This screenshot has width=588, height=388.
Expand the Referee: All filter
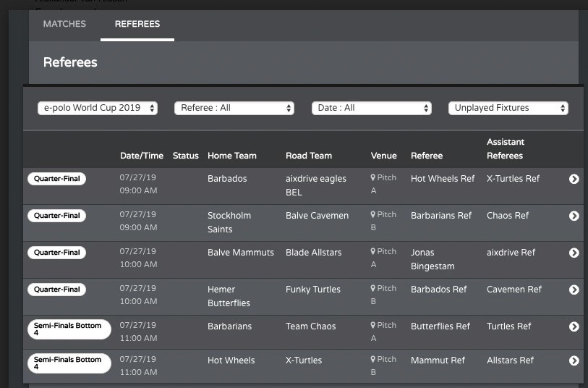234,108
